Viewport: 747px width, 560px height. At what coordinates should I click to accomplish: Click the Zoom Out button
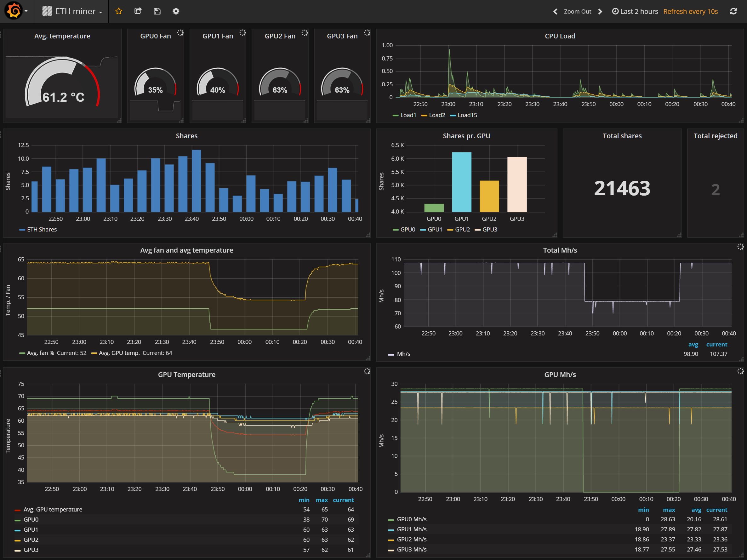click(x=578, y=11)
